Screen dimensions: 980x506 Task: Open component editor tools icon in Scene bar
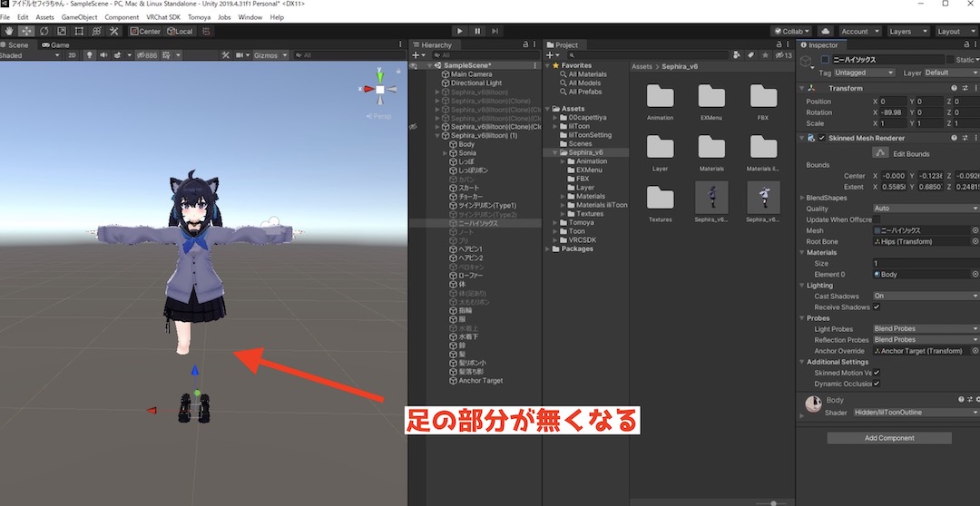(226, 55)
